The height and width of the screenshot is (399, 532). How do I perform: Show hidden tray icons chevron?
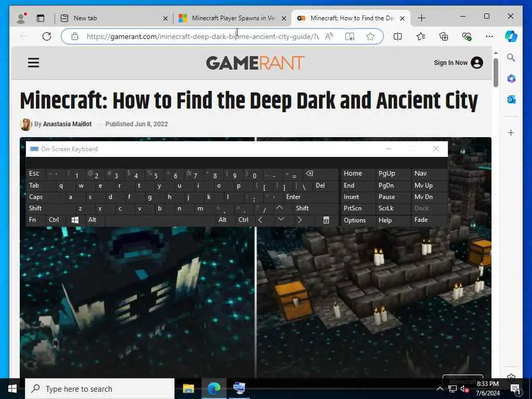point(440,389)
